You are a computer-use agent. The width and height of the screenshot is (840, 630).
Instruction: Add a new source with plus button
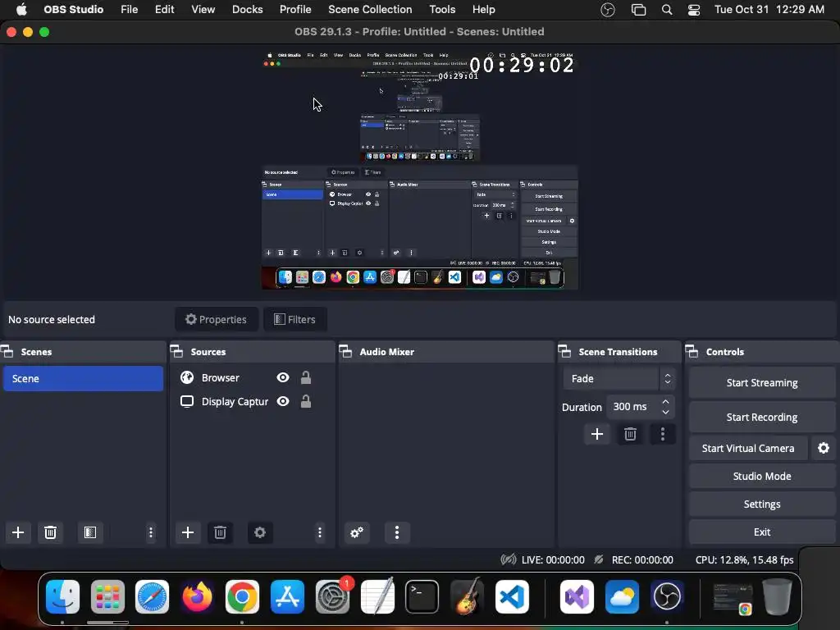(x=188, y=532)
